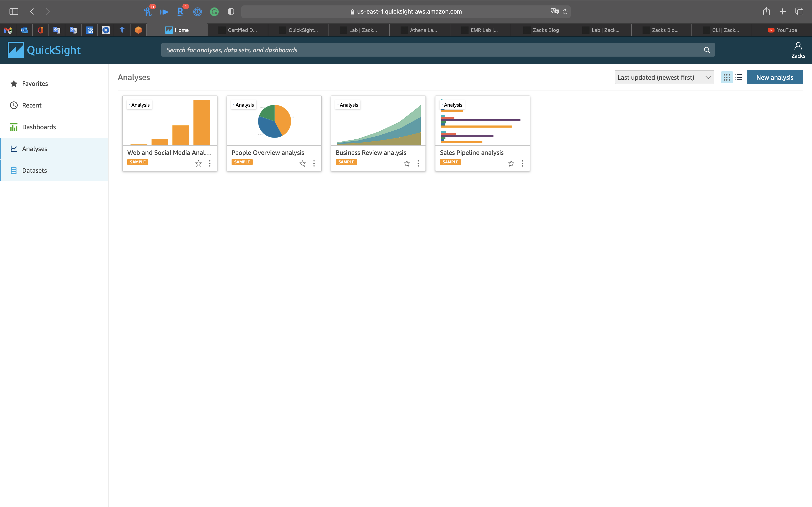Open Favorites in the sidebar
The height and width of the screenshot is (507, 812).
tap(35, 84)
